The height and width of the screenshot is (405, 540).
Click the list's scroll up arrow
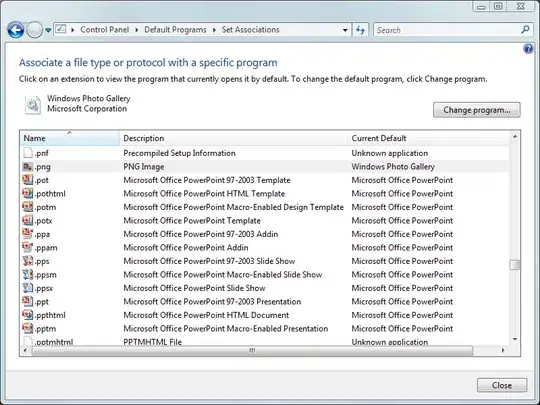(515, 137)
